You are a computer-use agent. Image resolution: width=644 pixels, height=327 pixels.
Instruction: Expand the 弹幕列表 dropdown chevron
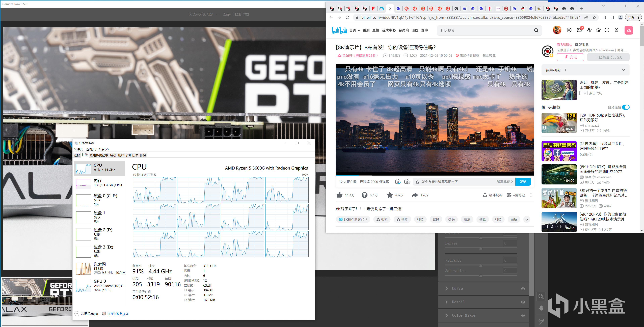[623, 70]
